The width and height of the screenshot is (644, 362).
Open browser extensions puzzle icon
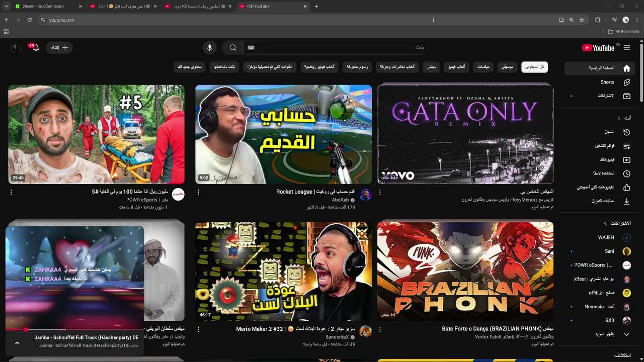(x=598, y=20)
